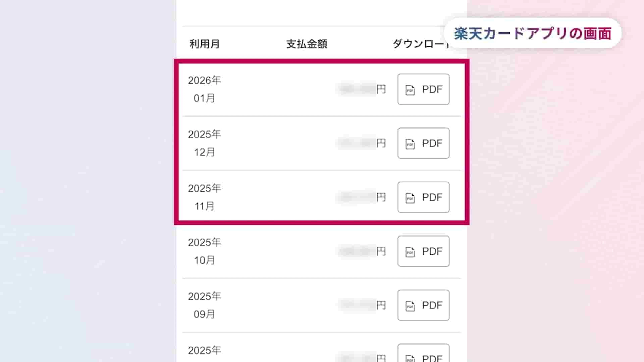Tap the PDF document icon for 2025年11月
This screenshot has height=362, width=644.
410,198
